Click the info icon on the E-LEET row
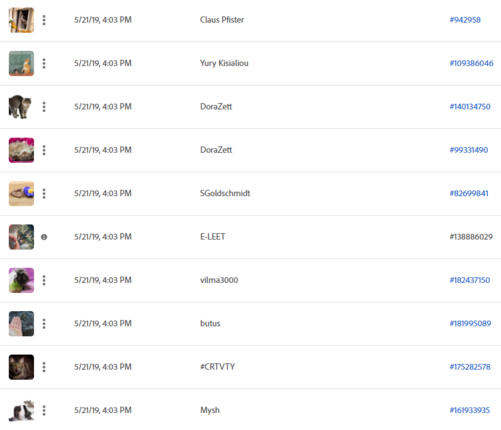The image size is (501, 430). point(44,237)
